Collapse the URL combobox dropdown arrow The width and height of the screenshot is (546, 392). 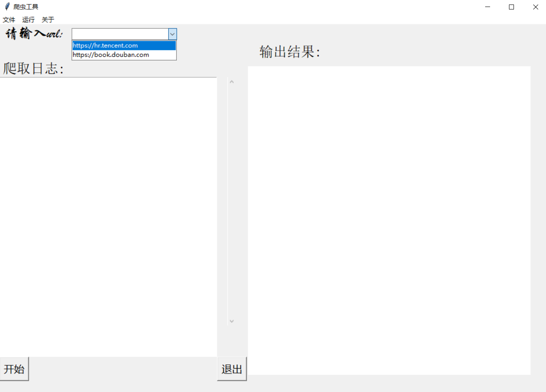coord(173,34)
